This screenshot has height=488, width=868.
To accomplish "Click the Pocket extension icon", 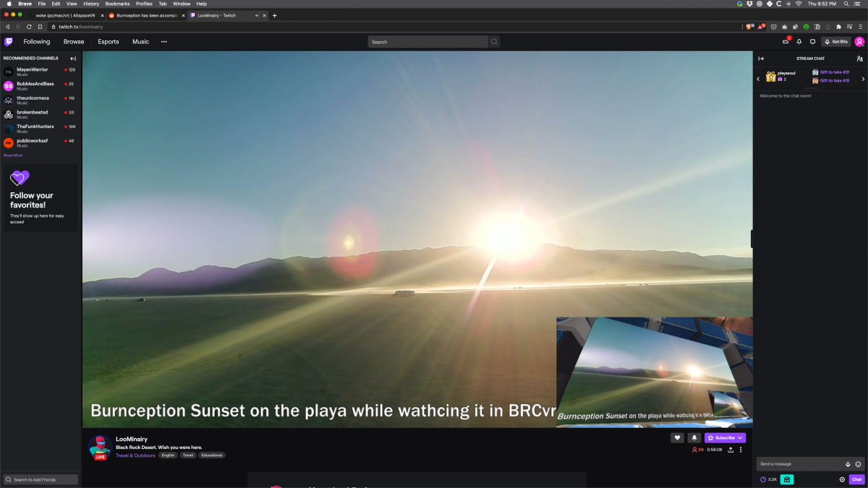I will click(x=774, y=27).
